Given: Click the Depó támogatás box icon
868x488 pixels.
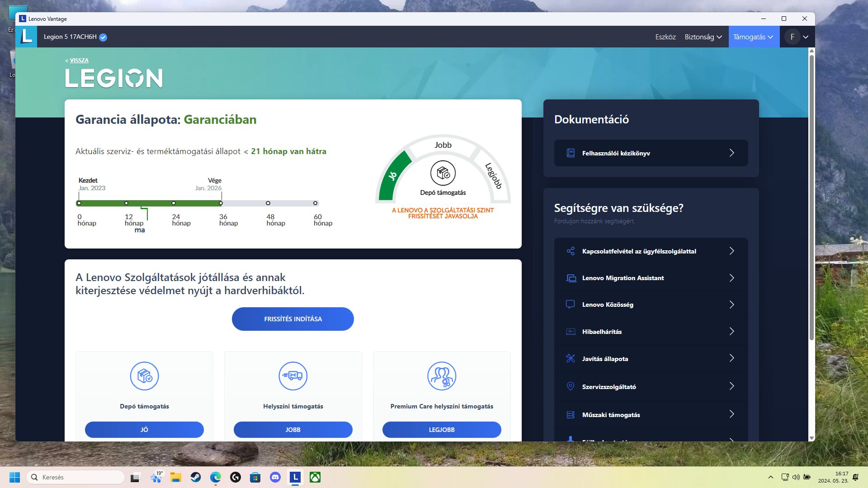Looking at the screenshot, I should (x=144, y=376).
